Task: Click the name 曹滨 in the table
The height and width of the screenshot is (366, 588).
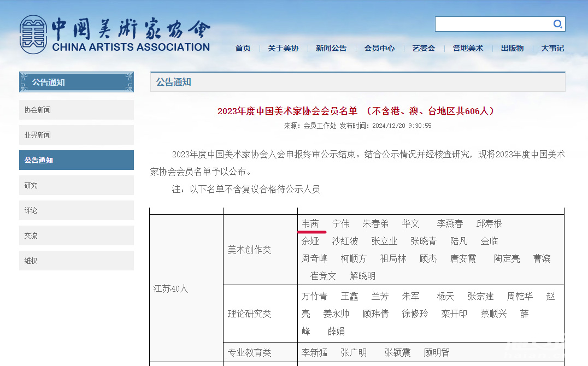Action: (x=542, y=259)
